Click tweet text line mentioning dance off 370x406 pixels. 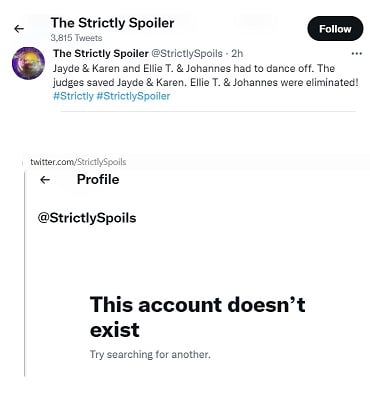pyautogui.click(x=194, y=68)
